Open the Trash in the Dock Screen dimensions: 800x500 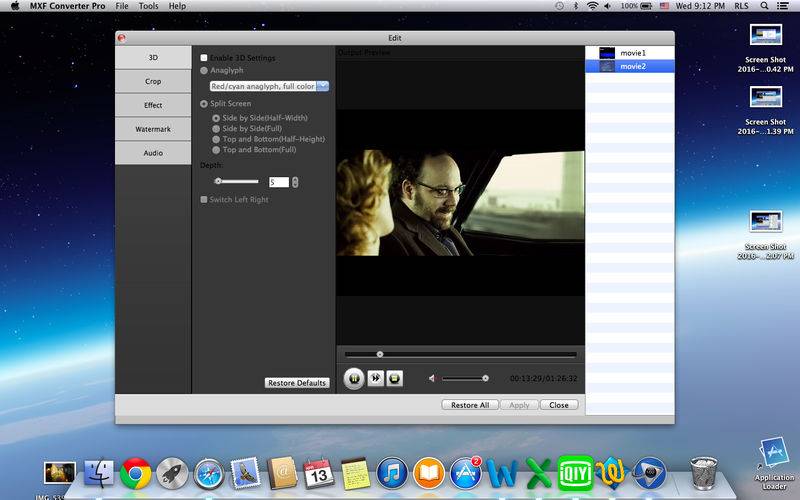704,473
